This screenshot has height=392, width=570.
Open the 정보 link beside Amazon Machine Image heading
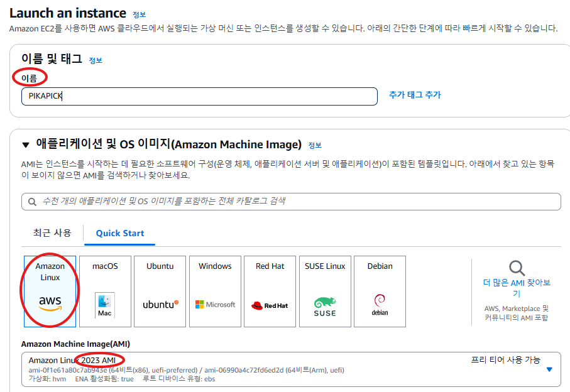click(315, 145)
